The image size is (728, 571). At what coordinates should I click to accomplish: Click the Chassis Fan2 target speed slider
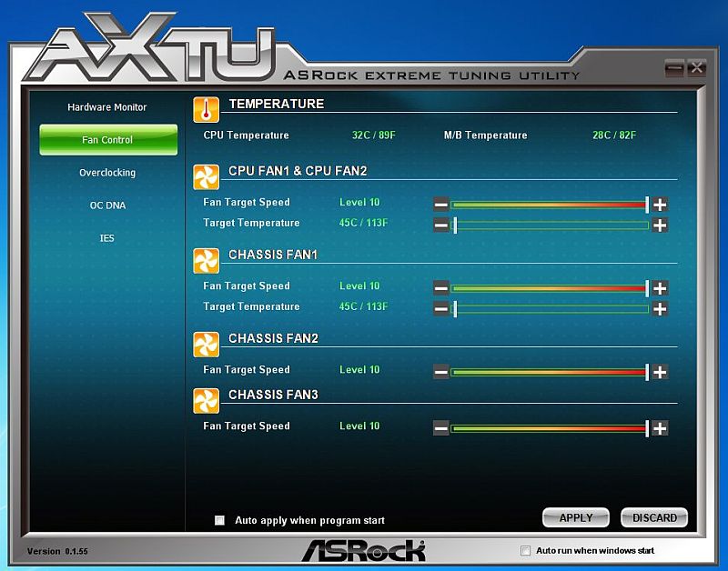(x=550, y=372)
